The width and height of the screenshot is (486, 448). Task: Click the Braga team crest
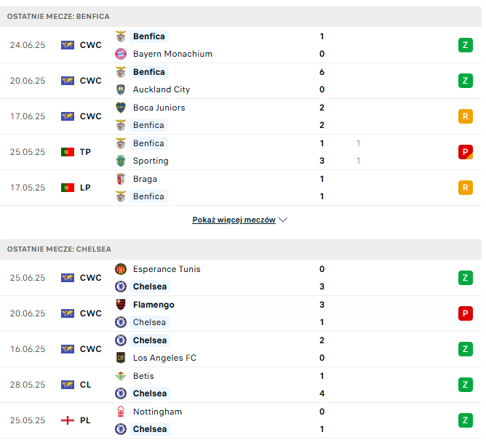[121, 179]
